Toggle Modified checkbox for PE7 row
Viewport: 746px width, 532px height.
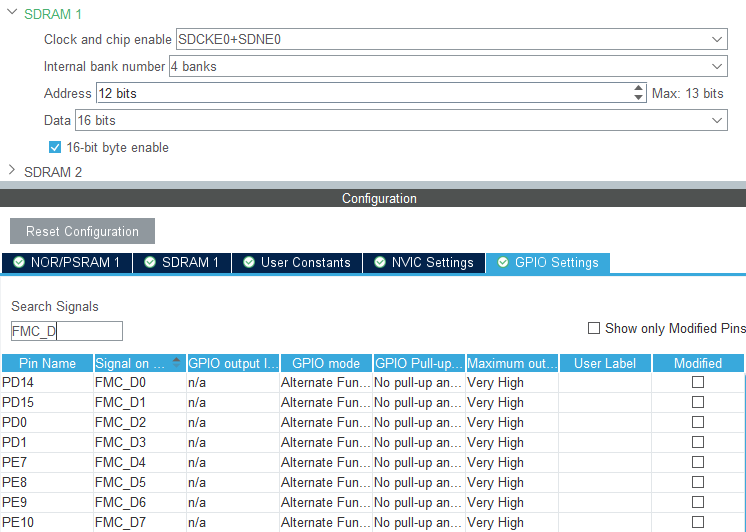tap(698, 462)
